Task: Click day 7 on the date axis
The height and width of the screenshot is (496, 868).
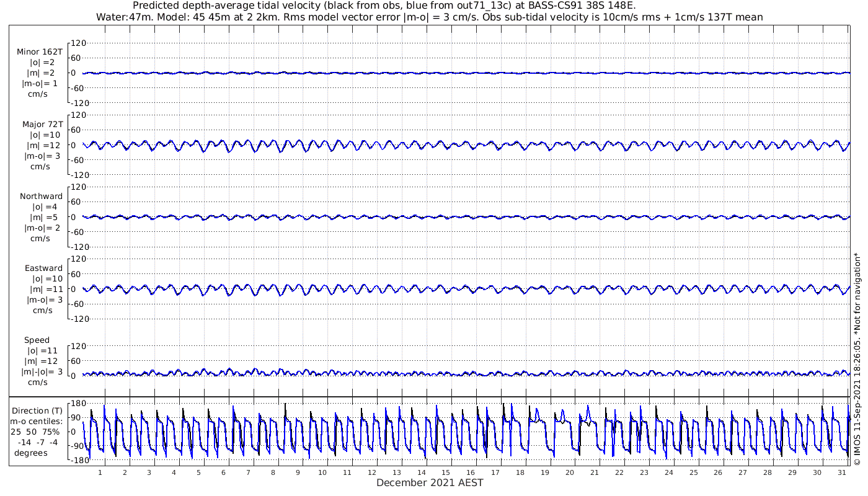Action: click(x=248, y=472)
